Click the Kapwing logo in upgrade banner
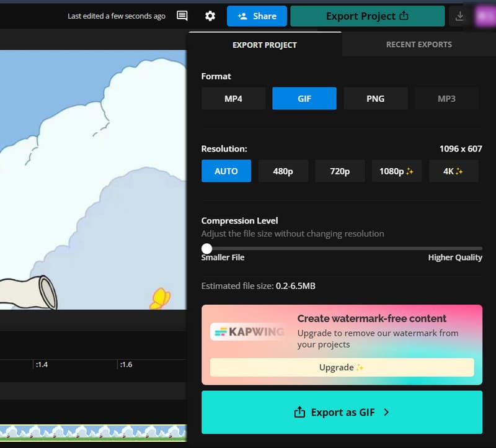 pyautogui.click(x=249, y=331)
